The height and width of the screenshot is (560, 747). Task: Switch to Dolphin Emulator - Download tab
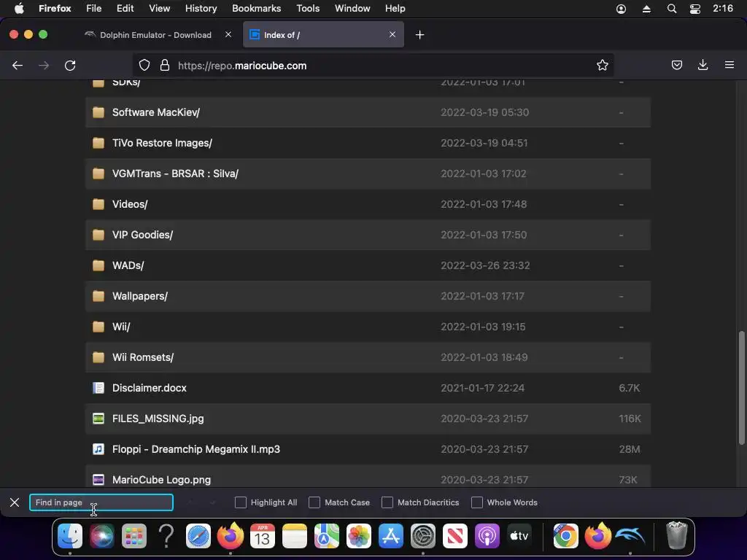[155, 35]
